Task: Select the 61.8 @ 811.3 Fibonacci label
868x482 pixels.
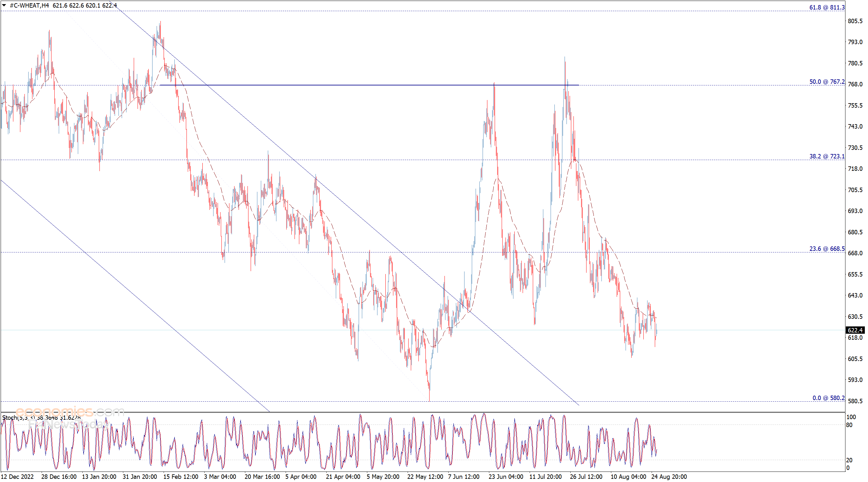Action: (x=827, y=7)
